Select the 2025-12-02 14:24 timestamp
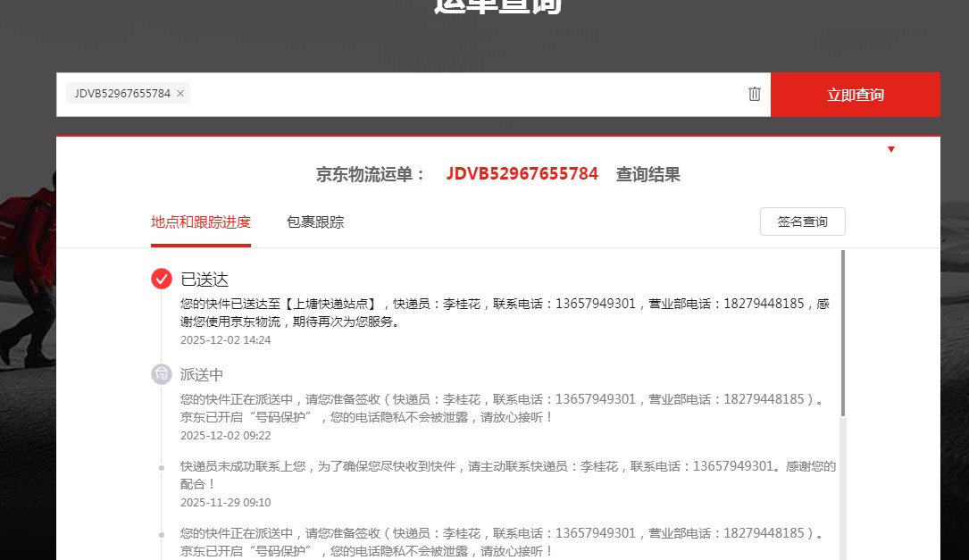Viewport: 969px width, 560px height. click(225, 340)
